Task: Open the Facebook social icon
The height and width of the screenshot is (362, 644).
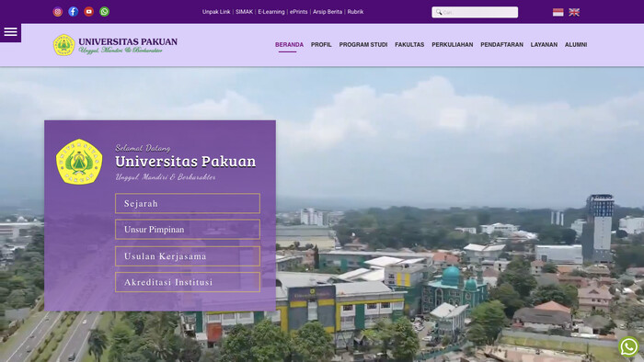Action: tap(73, 12)
